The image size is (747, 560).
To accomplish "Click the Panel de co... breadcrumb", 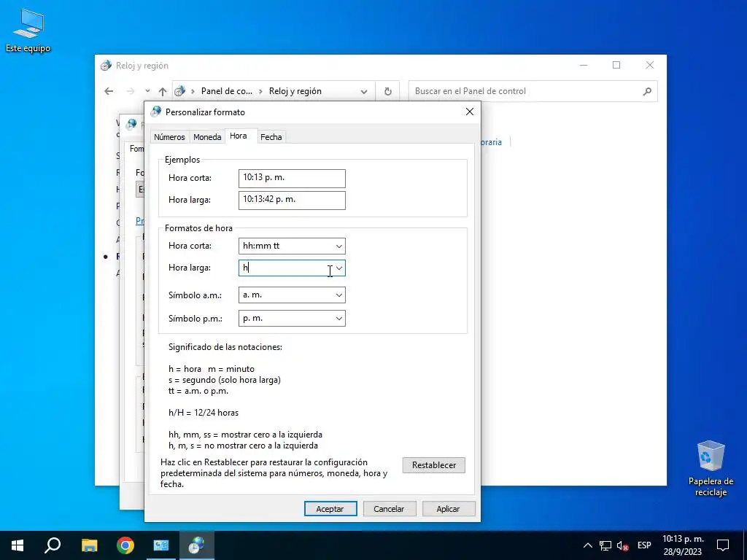I will [227, 91].
